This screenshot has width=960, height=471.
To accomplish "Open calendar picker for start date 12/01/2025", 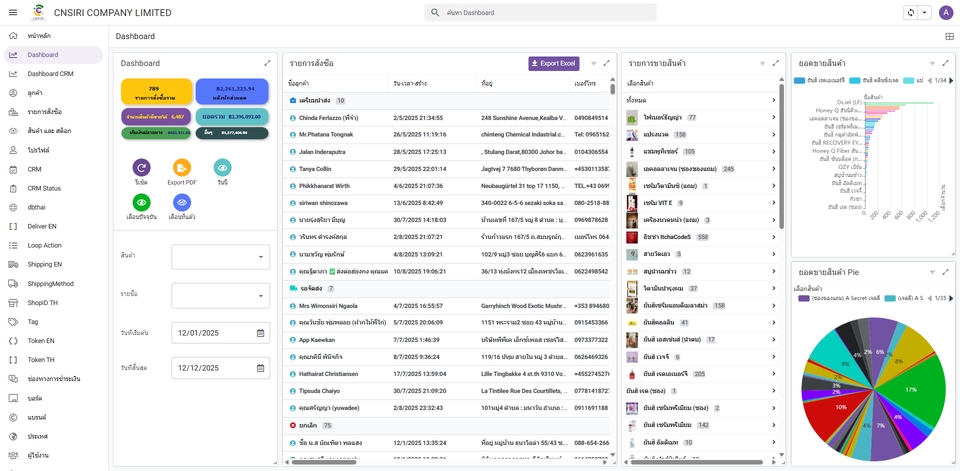I will pos(260,333).
